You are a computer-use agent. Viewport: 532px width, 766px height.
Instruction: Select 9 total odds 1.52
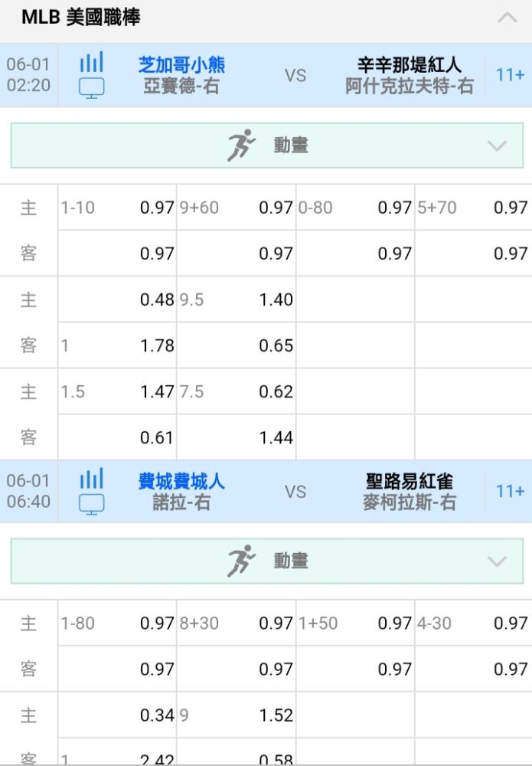[x=237, y=715]
